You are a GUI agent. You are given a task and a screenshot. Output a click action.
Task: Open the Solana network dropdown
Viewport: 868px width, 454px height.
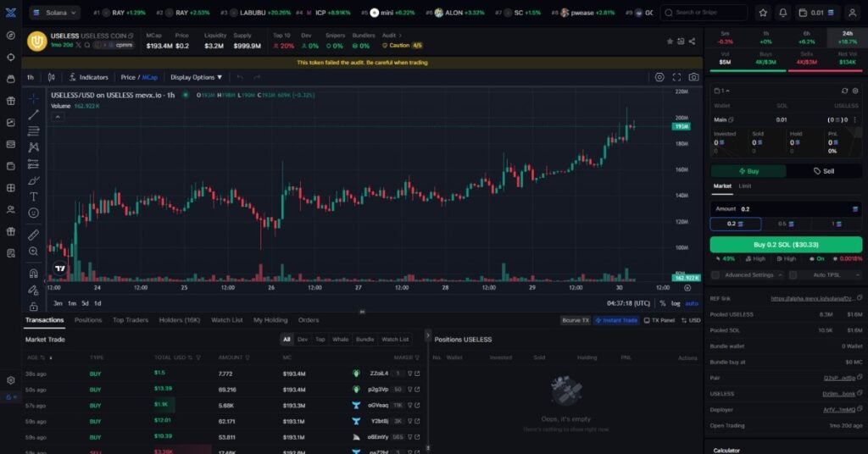click(55, 12)
